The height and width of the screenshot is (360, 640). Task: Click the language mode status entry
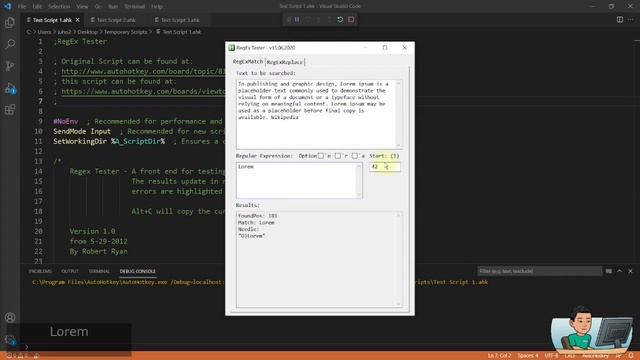[595, 356]
